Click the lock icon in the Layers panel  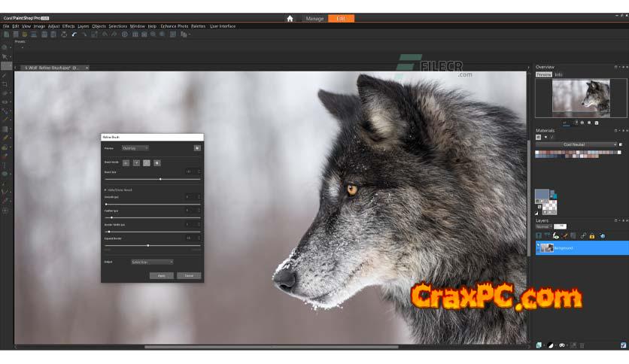click(592, 236)
